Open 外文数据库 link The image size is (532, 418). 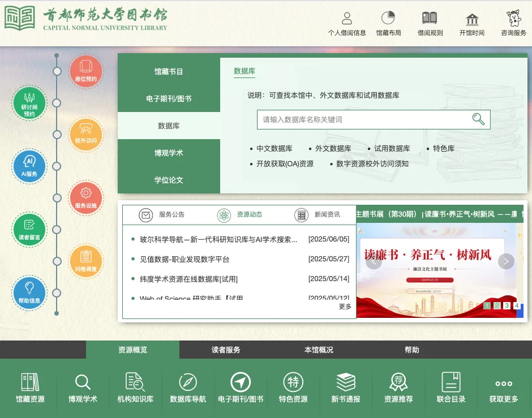pos(333,149)
